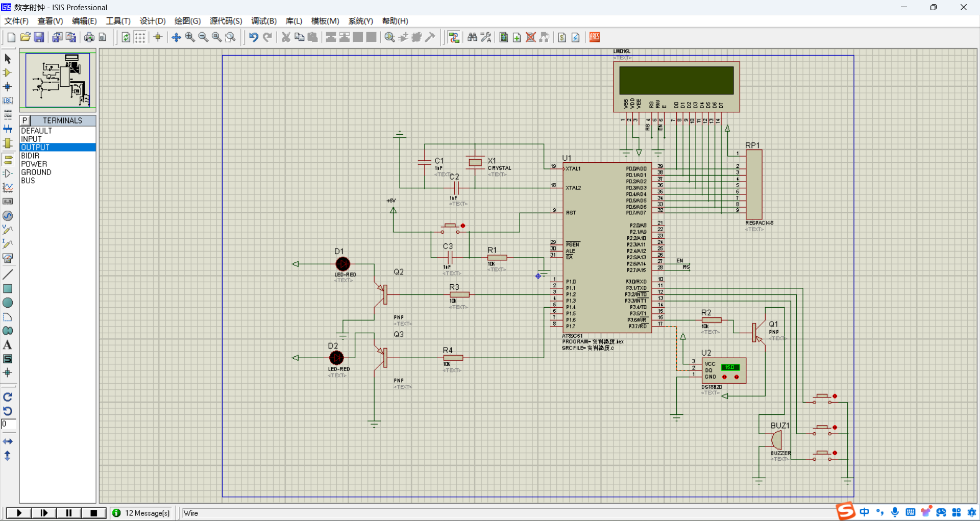The width and height of the screenshot is (980, 521).
Task: Remove the current sheet with red X icon
Action: [x=531, y=37]
